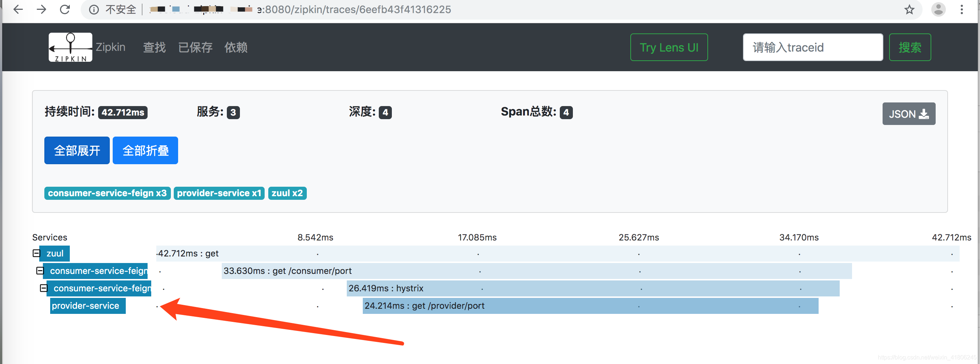Screen dimensions: 980x364
Task: Click the Span总数 badge 4
Action: 566,113
